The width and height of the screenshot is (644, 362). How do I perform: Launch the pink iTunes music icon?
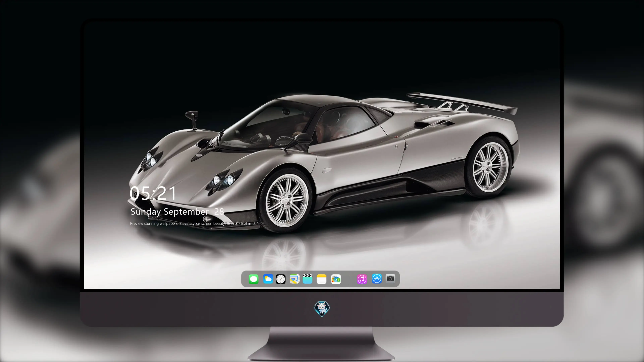click(x=362, y=279)
